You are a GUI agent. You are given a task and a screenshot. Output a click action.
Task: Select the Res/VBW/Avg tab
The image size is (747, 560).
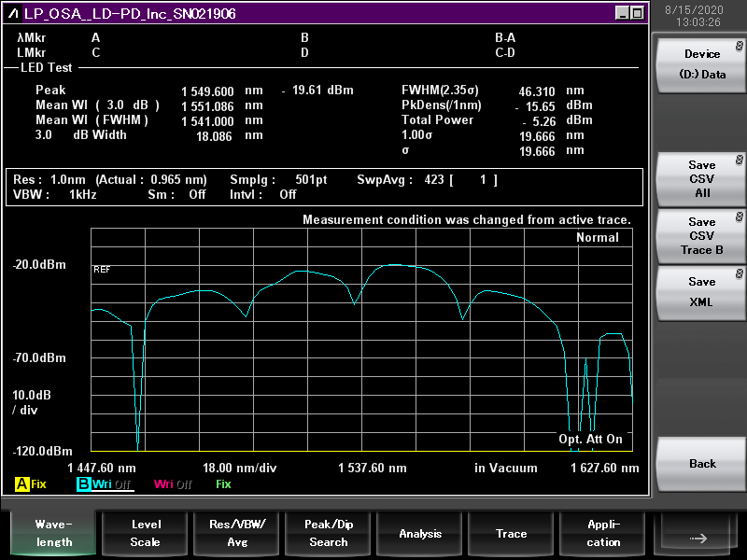pos(236,533)
